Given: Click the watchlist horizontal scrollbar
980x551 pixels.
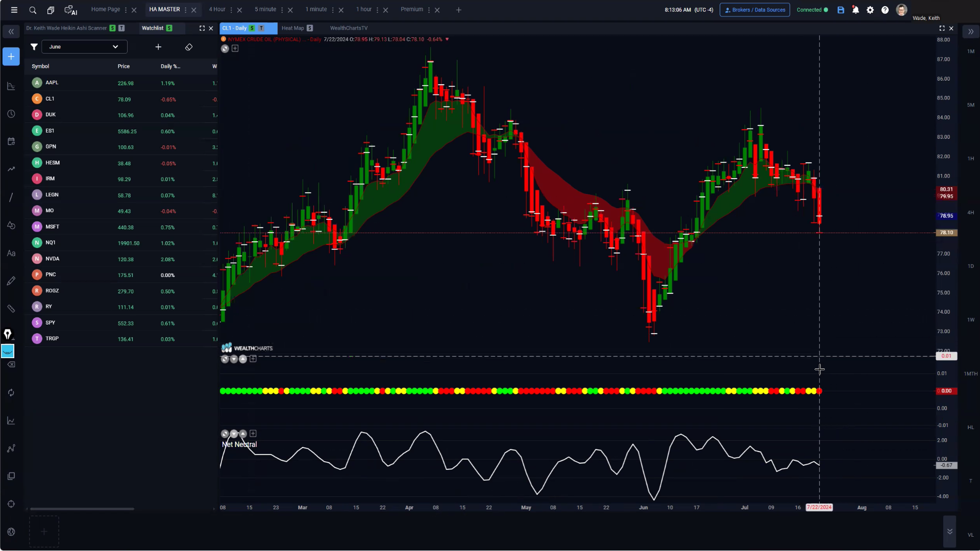Looking at the screenshot, I should point(82,509).
